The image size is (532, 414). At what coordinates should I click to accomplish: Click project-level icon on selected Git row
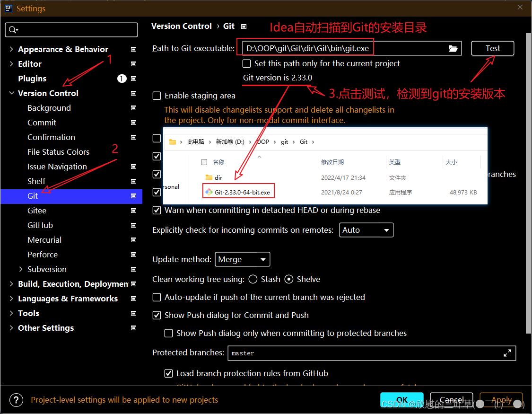(x=134, y=196)
